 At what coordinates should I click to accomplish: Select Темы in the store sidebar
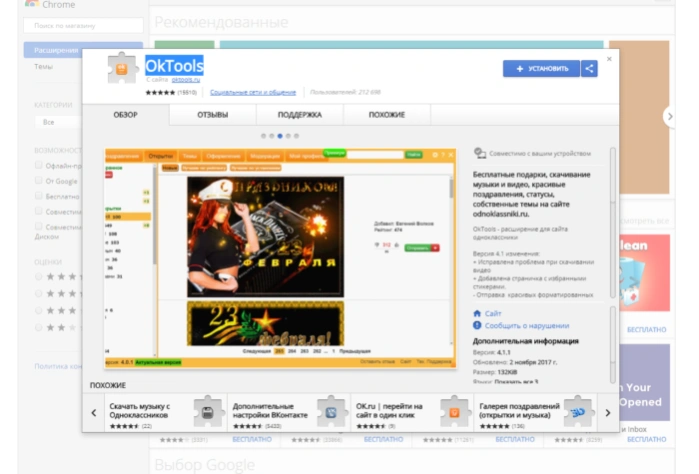tap(44, 66)
